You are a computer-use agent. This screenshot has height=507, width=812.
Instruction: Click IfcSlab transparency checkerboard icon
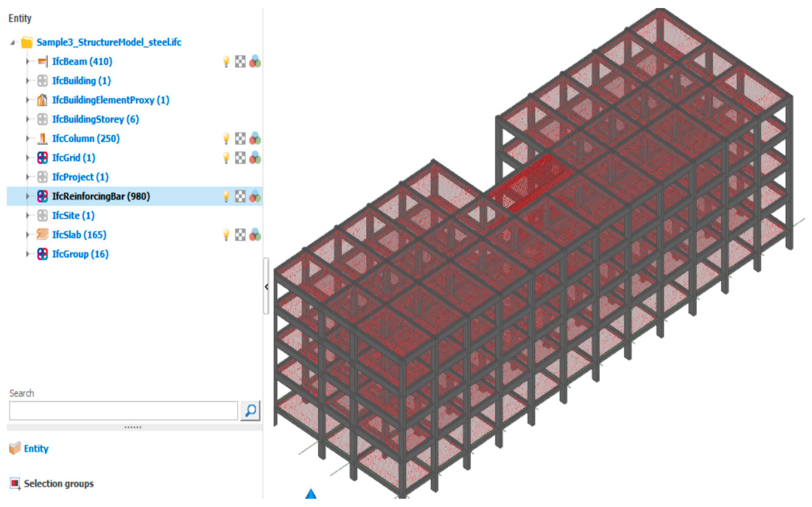240,235
